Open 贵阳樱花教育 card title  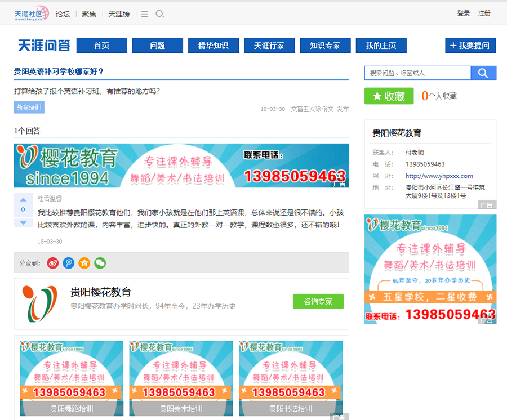[101, 292]
